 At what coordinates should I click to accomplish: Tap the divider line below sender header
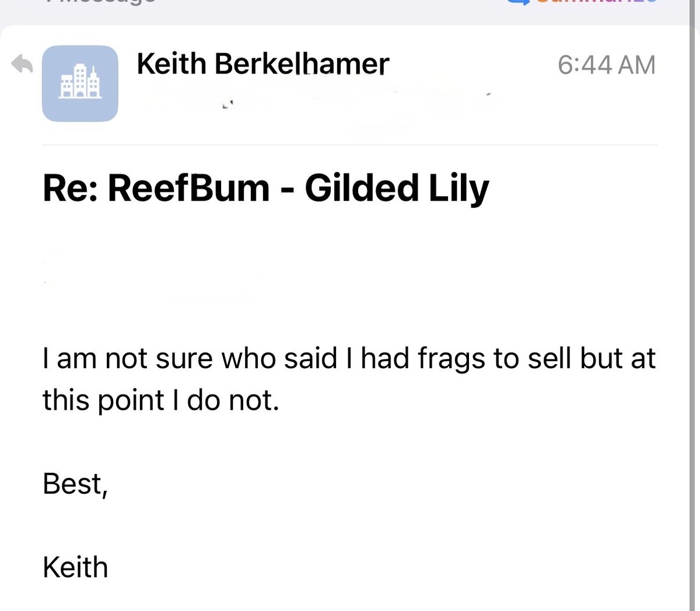pos(350,145)
